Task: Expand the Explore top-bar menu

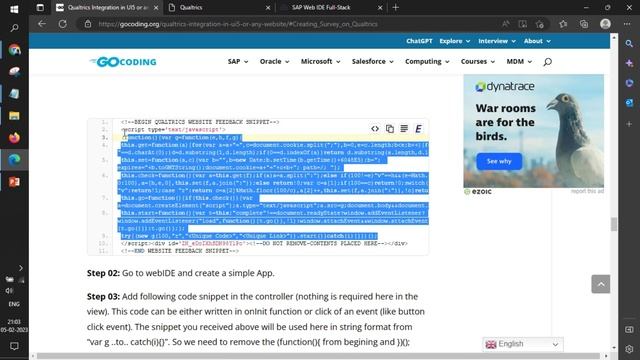Action: [x=455, y=41]
